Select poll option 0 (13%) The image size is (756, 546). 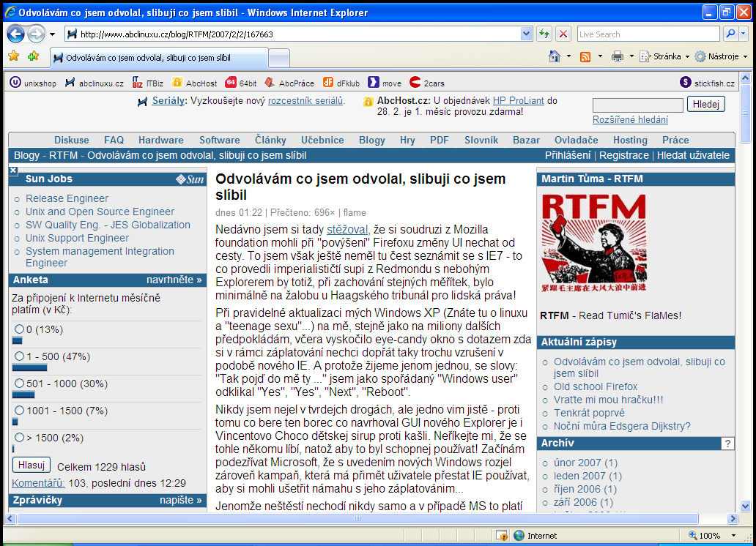19,329
